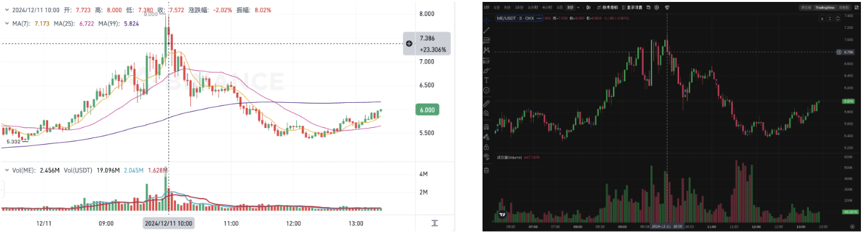Select the ruler measure tool
The image size is (868, 234).
pos(486,104)
